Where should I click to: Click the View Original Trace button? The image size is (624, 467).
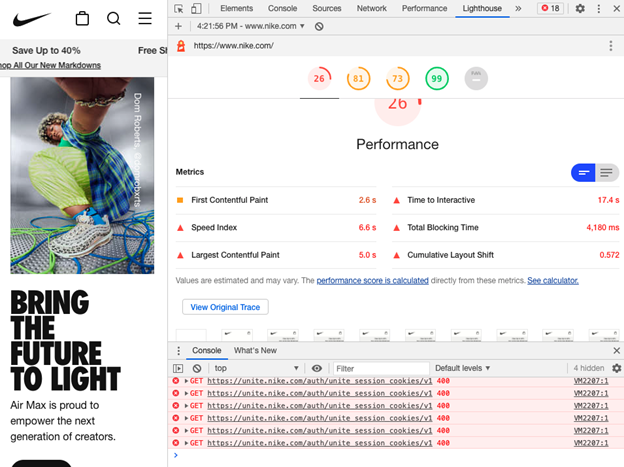point(225,307)
